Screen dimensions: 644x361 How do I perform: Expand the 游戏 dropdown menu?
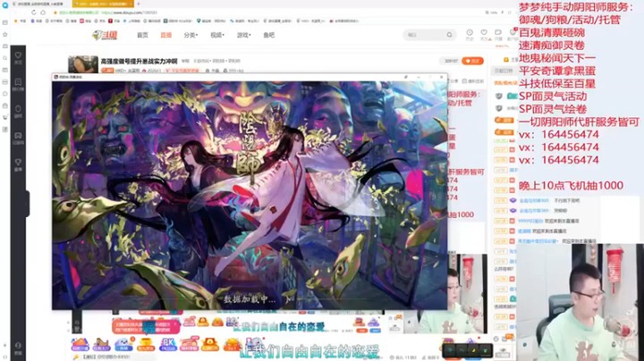pyautogui.click(x=243, y=35)
